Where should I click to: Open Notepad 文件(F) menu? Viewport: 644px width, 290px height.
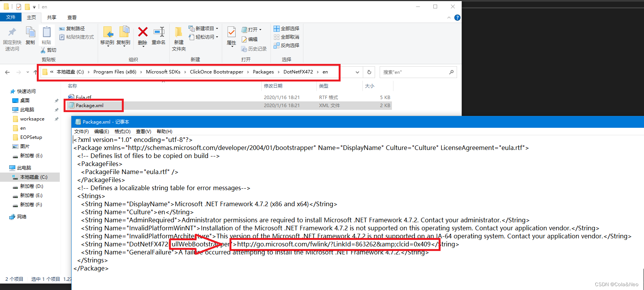pos(81,132)
